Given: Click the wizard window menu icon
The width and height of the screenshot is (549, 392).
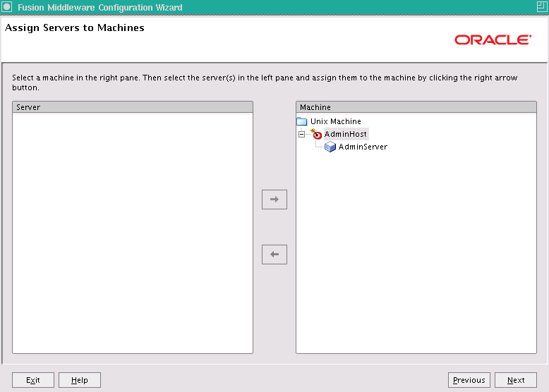Looking at the screenshot, I should (x=6, y=6).
